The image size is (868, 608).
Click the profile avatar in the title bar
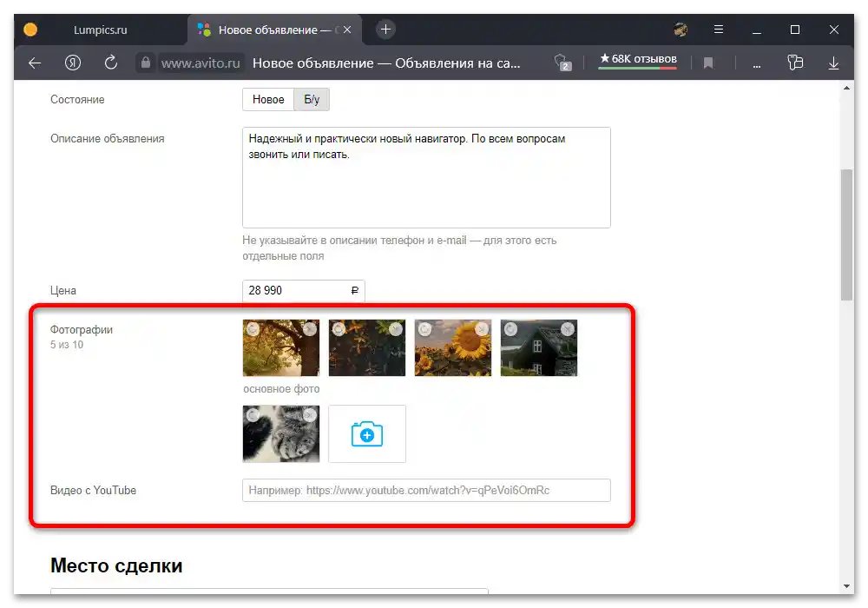pyautogui.click(x=681, y=30)
